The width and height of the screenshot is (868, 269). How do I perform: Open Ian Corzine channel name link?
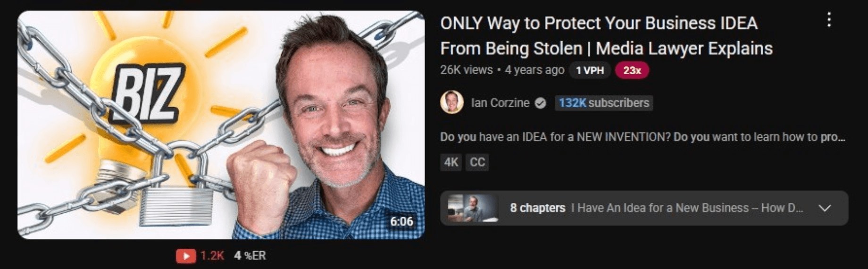[x=500, y=103]
